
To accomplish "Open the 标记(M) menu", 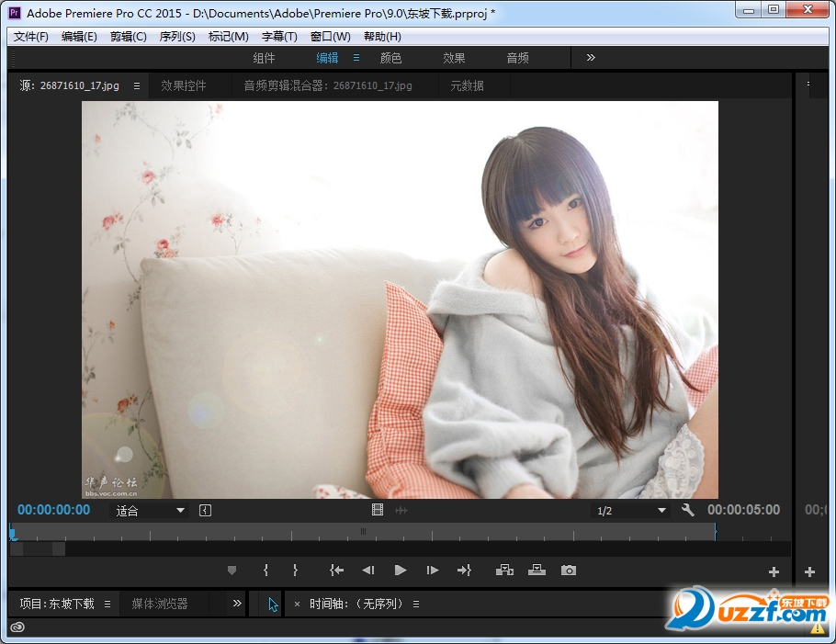I will (228, 36).
